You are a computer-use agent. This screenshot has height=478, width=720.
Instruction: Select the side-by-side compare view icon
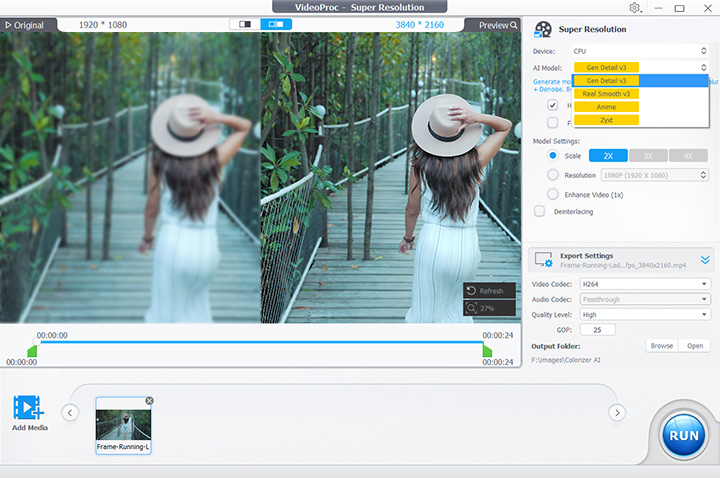[x=275, y=24]
